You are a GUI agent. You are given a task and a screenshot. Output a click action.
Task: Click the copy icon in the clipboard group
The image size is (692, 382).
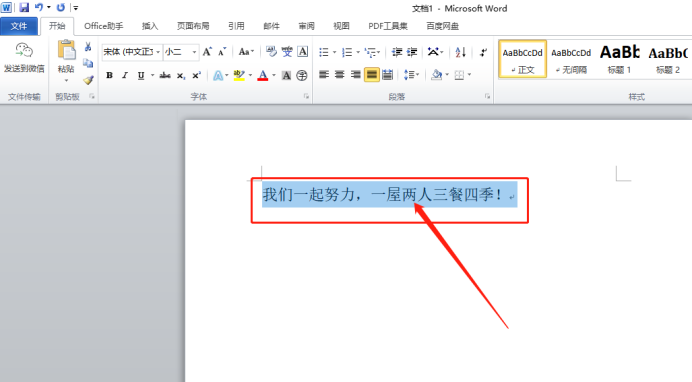click(88, 63)
